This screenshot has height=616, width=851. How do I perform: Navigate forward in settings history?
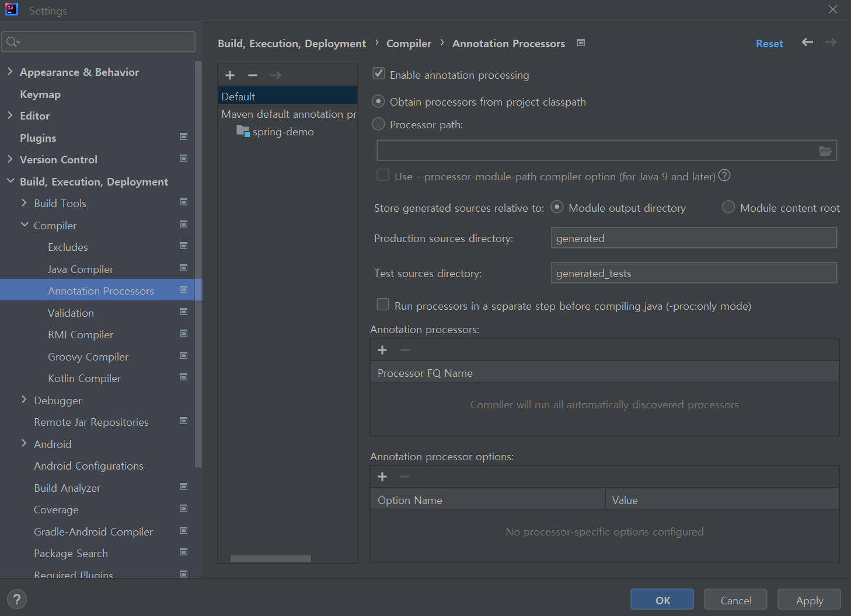pyautogui.click(x=831, y=42)
